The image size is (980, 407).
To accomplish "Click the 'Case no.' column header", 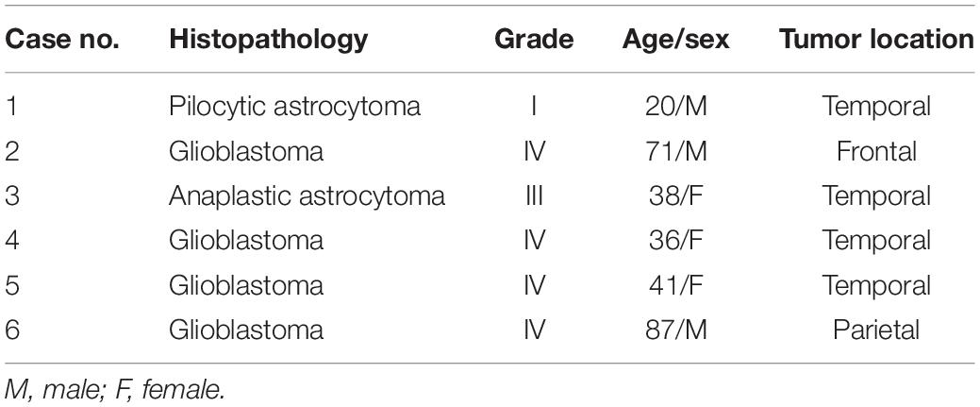I will 62,40.
